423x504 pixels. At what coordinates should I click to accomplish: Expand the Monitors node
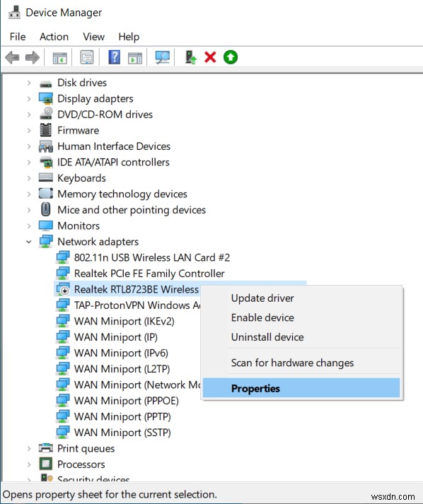(29, 226)
